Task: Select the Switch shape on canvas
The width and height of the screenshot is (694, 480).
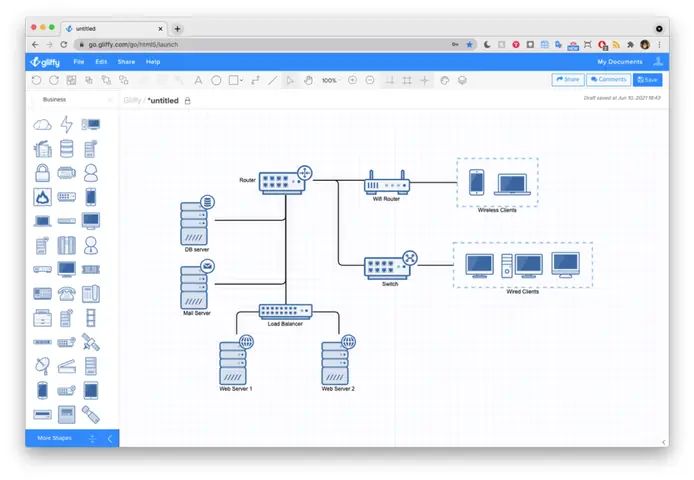Action: [391, 265]
